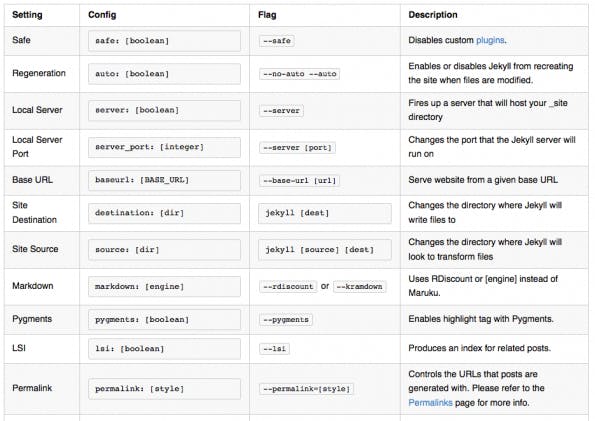This screenshot has width=595, height=421.
Task: Open the Permalinks page link
Action: [x=430, y=403]
